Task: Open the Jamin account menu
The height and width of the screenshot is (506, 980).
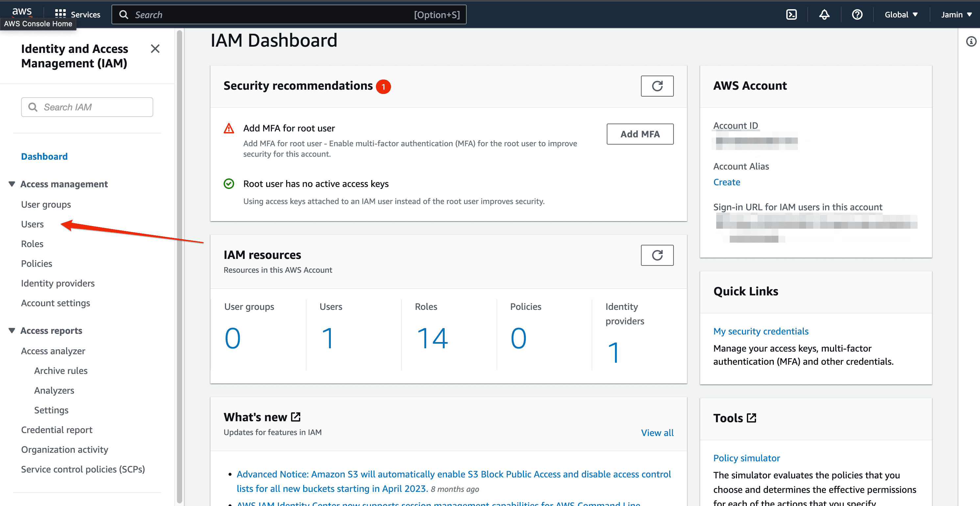Action: [x=956, y=14]
